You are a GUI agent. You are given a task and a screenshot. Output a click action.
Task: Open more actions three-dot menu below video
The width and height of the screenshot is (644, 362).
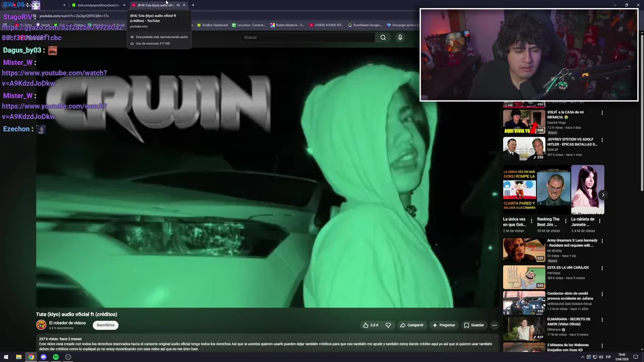pyautogui.click(x=494, y=325)
